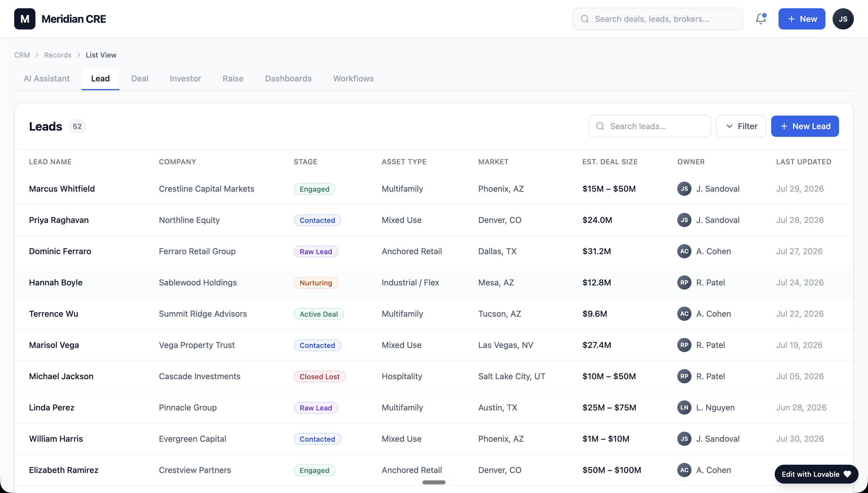Open the JS user profile avatar

(x=843, y=19)
